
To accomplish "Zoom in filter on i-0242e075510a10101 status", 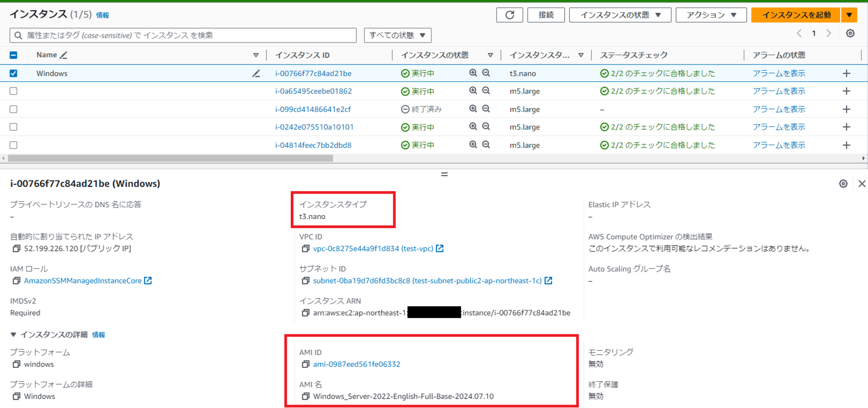I will [x=473, y=127].
